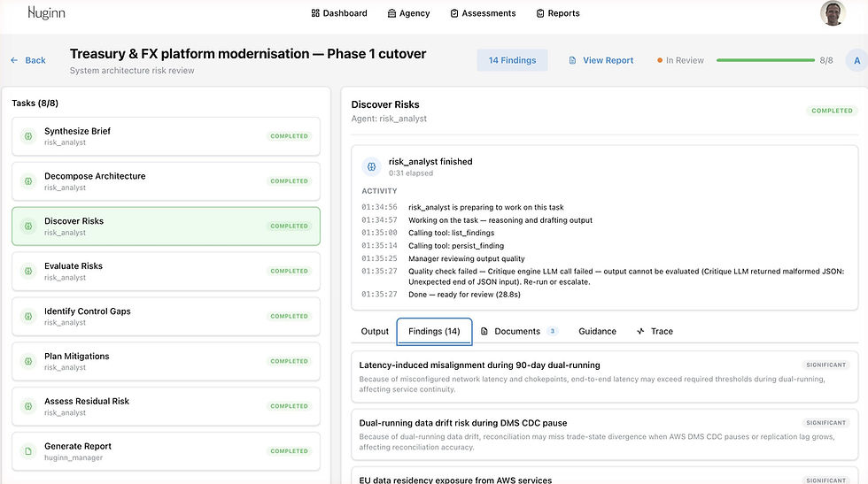Click the 'Done — ready for review' log entry
This screenshot has height=484, width=868.
pyautogui.click(x=464, y=295)
